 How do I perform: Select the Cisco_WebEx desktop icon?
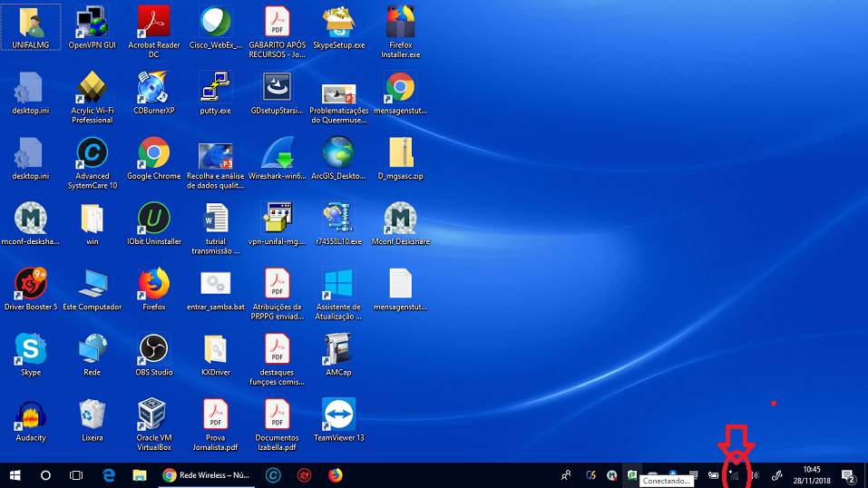pos(215,26)
